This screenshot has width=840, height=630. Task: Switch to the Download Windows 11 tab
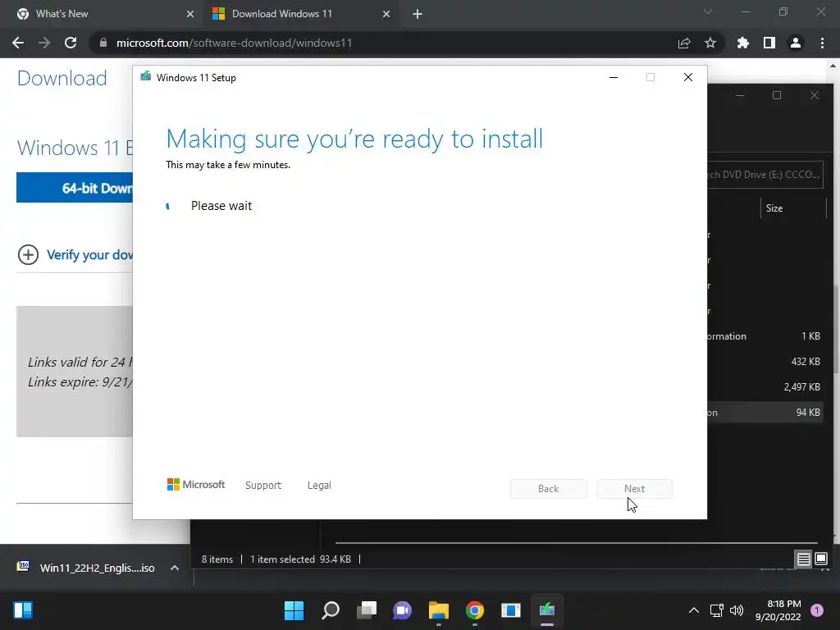(x=300, y=14)
